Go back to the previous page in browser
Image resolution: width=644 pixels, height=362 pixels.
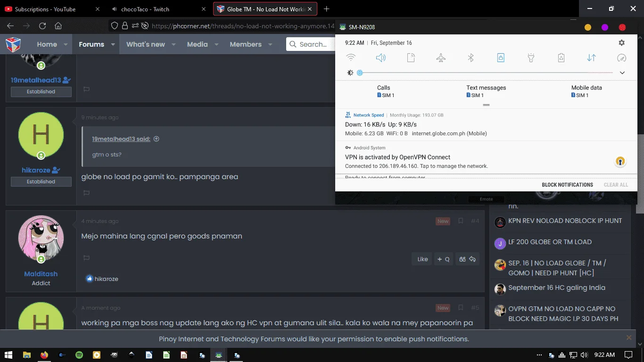(10, 26)
